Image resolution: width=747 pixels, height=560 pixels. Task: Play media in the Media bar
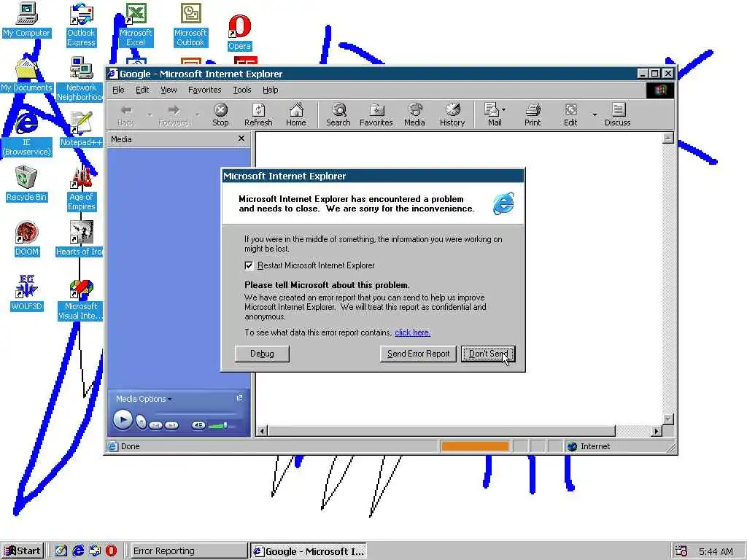123,420
